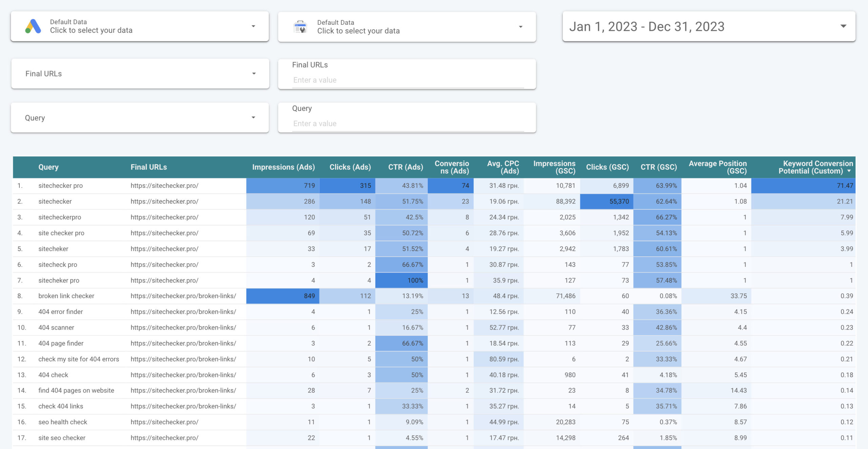The image size is (868, 449).
Task: Click the sort arrow on Keyword Conversion Potential
Action: tap(849, 171)
